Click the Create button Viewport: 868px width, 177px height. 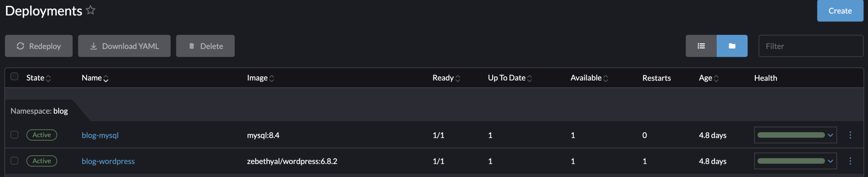point(840,11)
